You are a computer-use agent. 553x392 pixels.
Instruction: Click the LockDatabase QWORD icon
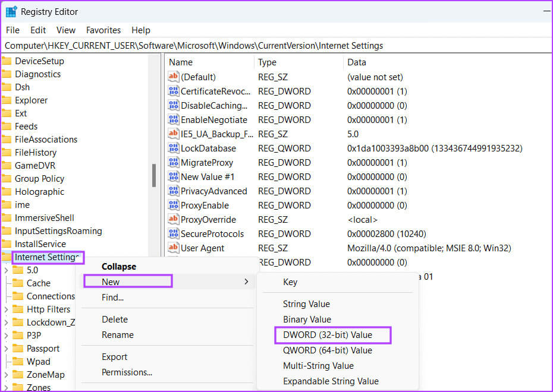[173, 148]
